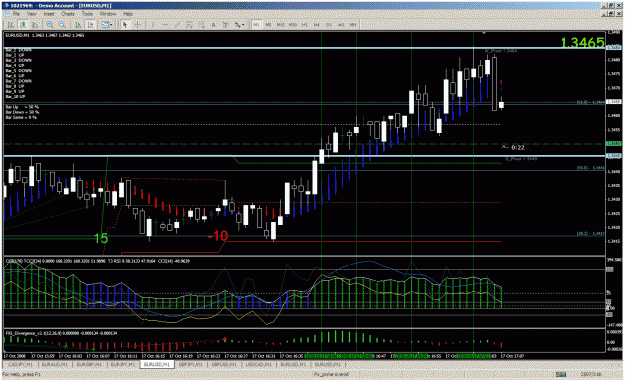The height and width of the screenshot is (380, 625).
Task: Select the trendline drawing tool
Action: pyautogui.click(x=177, y=25)
